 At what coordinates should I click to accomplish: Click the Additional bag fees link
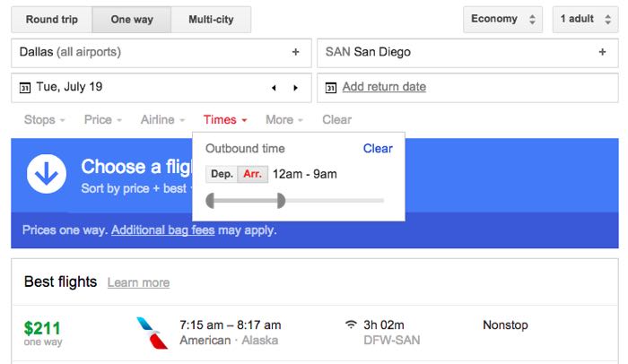[x=163, y=230]
